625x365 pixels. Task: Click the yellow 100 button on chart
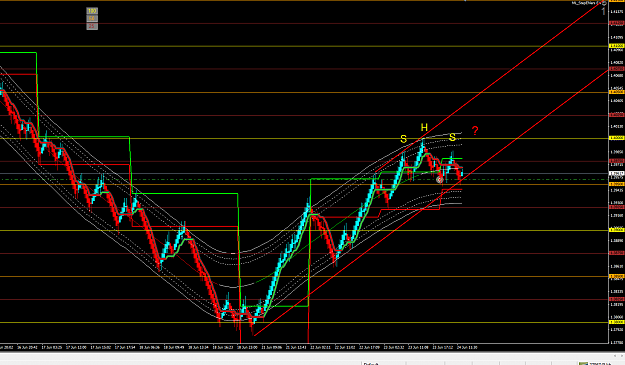(92, 11)
